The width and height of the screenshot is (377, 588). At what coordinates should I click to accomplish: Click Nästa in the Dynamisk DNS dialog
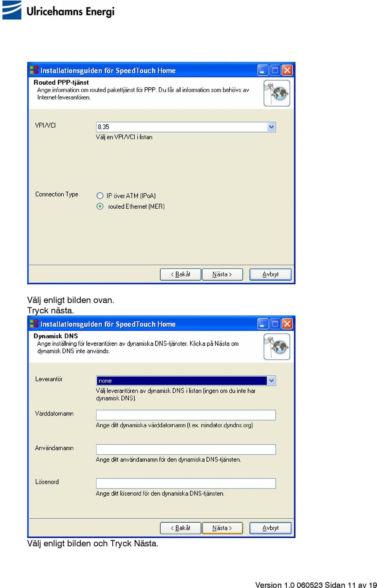coord(222,528)
